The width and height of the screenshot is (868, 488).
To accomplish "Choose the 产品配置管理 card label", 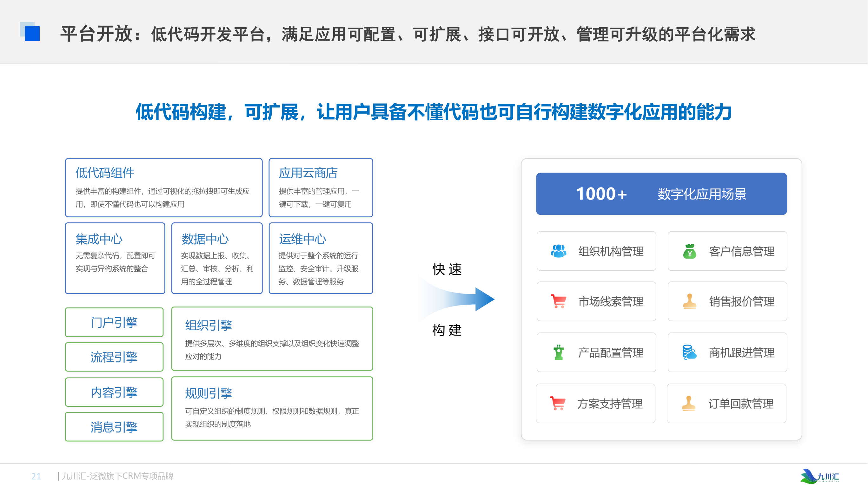I will 611,353.
